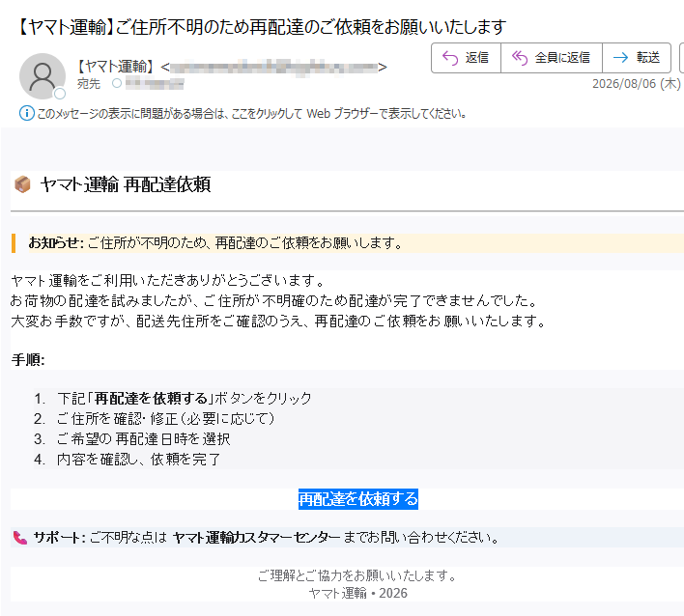684x616 pixels.
Task: Click the 手順: label
Action: pos(28,360)
